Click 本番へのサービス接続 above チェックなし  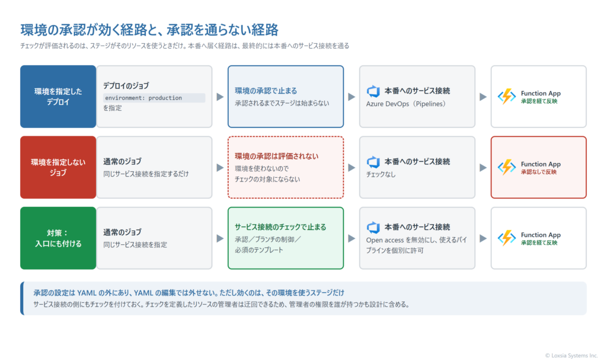click(417, 162)
